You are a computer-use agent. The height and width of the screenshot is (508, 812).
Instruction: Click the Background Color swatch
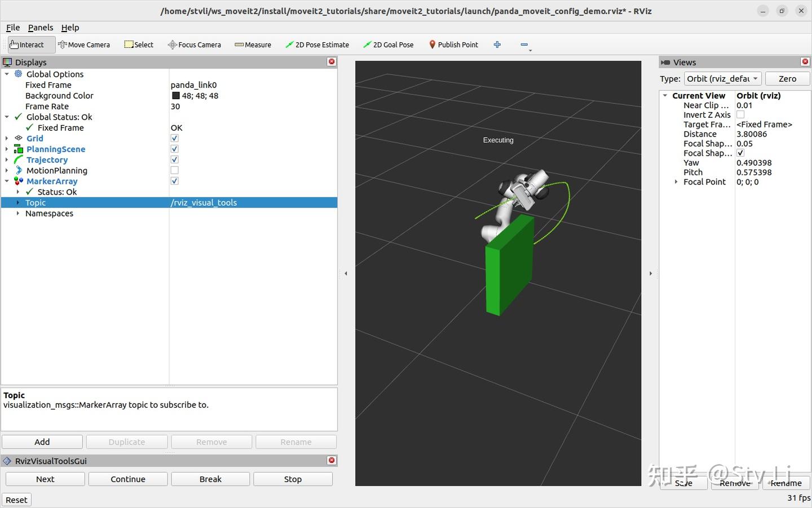[x=175, y=95]
